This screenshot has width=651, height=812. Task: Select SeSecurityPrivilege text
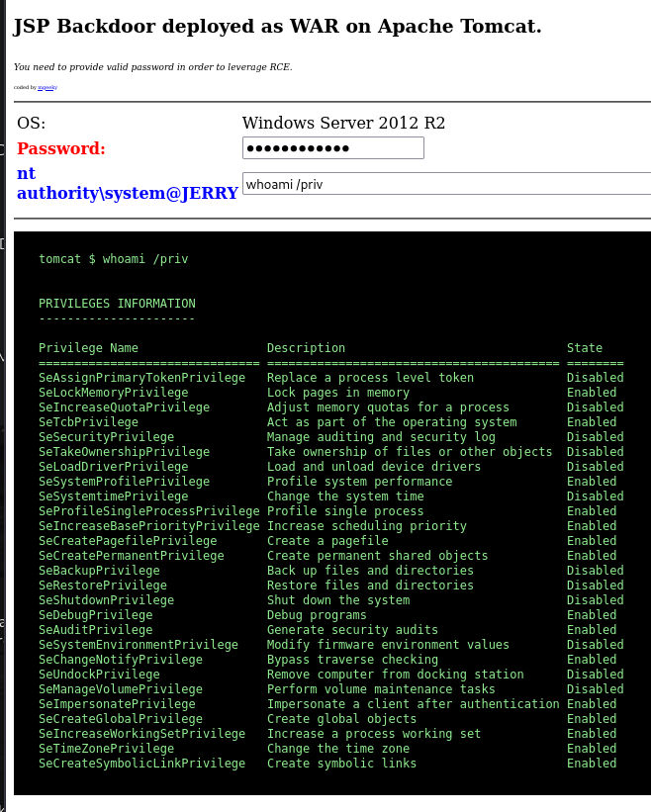[x=106, y=437]
